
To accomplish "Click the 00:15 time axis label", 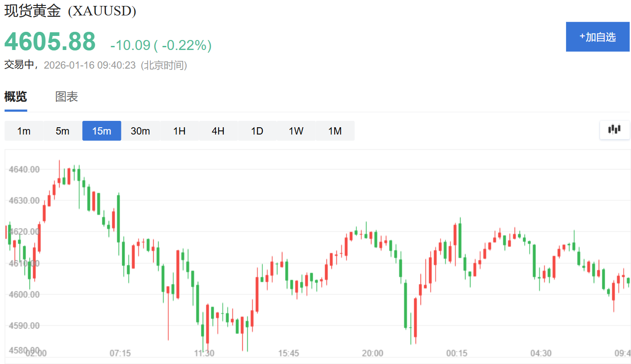I will (456, 353).
